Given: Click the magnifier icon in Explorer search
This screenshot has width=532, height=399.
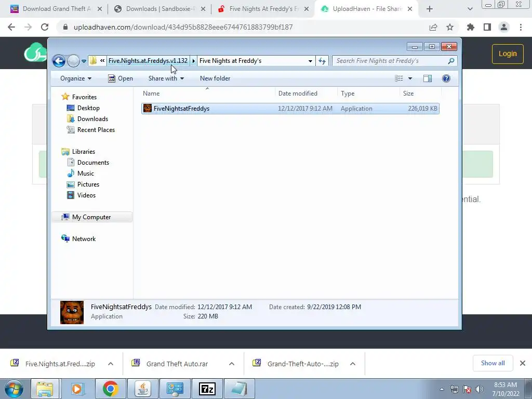Looking at the screenshot, I should coord(451,61).
